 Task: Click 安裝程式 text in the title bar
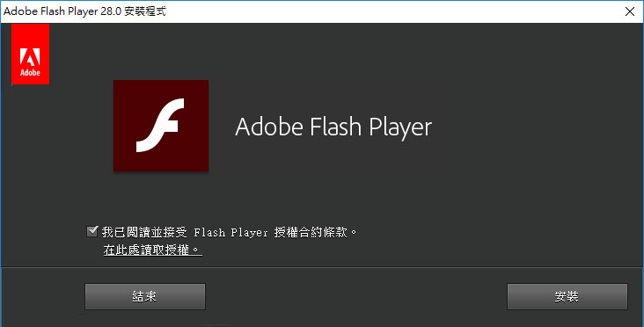pos(145,11)
